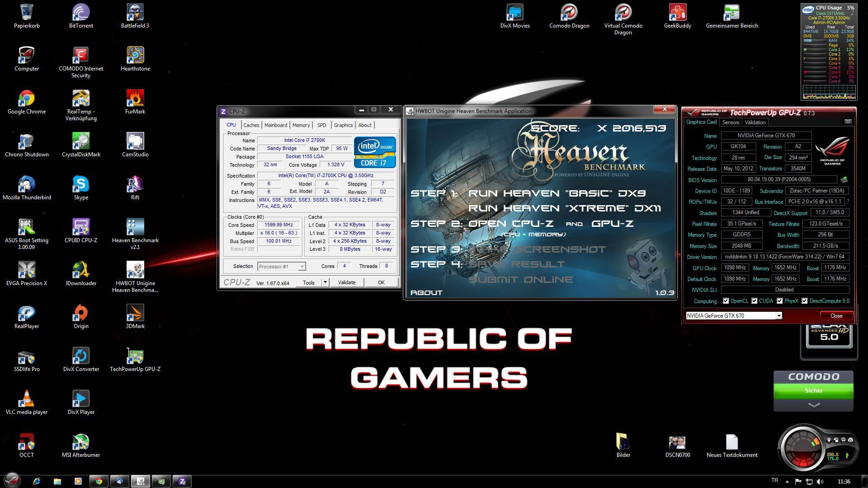The height and width of the screenshot is (488, 868).
Task: Click OK button in CPU-Z
Action: coord(381,282)
